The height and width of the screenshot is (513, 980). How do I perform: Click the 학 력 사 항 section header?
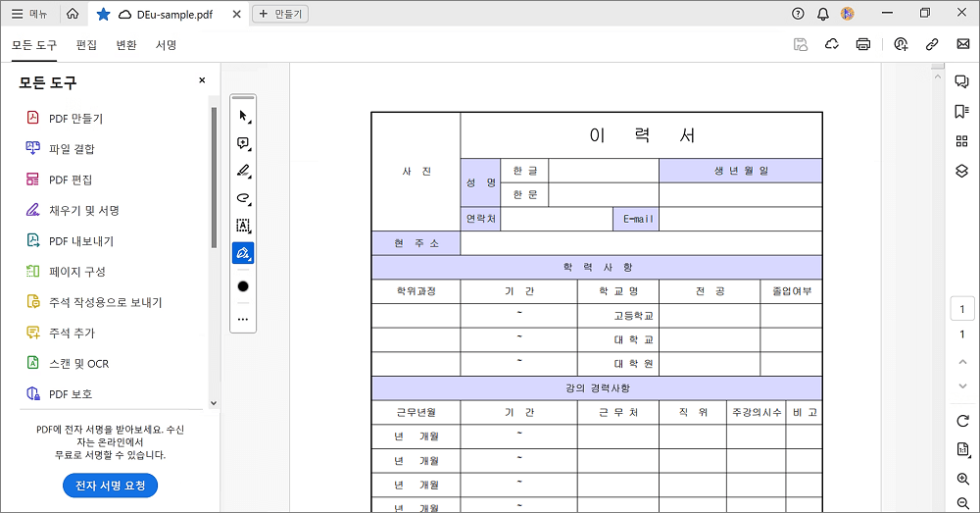click(x=597, y=267)
